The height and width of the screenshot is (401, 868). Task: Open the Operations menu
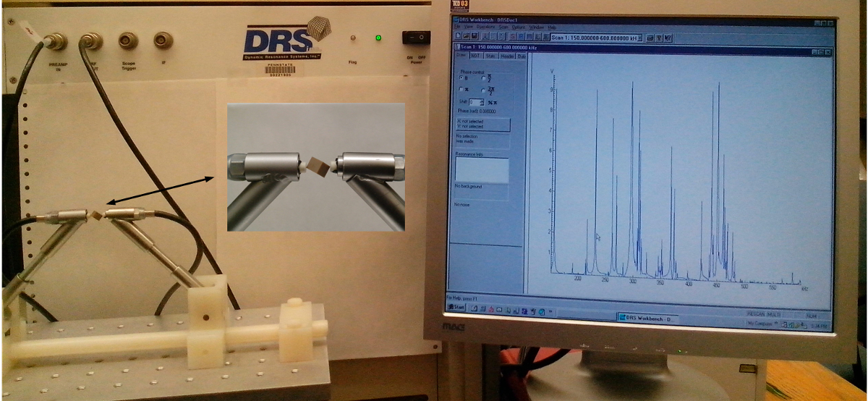[485, 27]
